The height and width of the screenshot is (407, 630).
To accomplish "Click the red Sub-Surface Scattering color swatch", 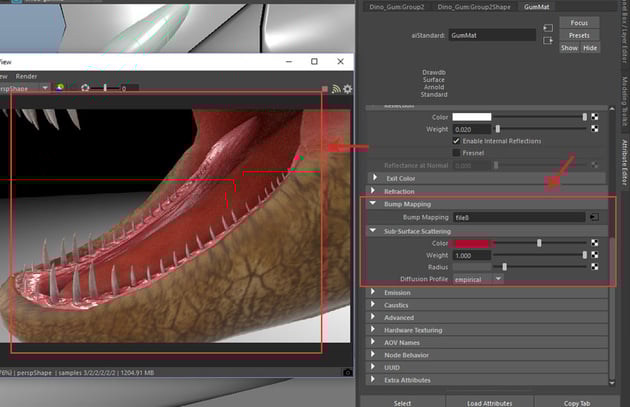I will click(x=473, y=242).
